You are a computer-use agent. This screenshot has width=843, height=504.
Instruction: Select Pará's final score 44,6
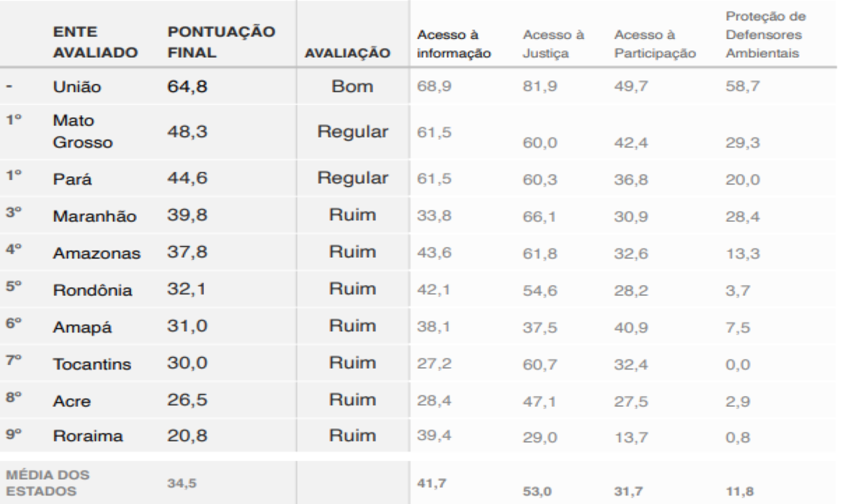point(186,178)
